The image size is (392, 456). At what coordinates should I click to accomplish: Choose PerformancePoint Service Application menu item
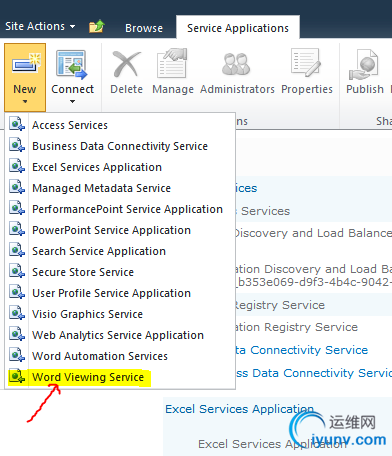[x=127, y=209]
